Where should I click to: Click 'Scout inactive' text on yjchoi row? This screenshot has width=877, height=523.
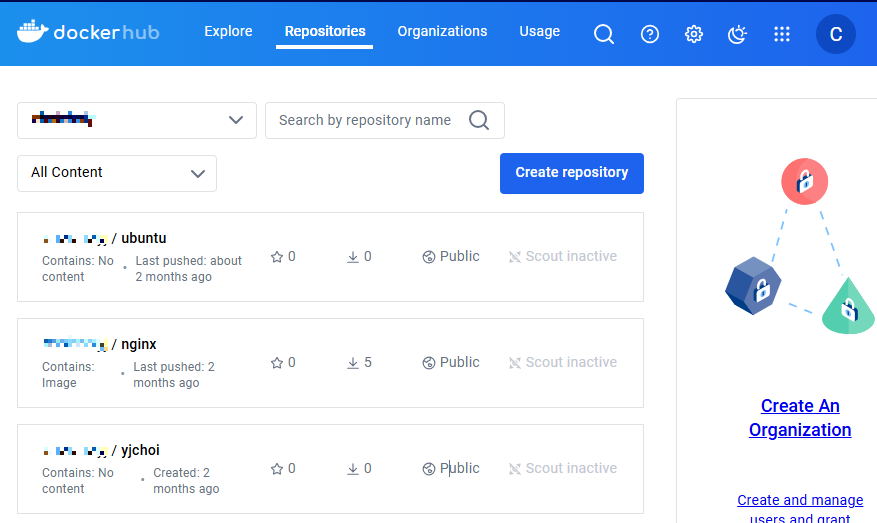571,468
